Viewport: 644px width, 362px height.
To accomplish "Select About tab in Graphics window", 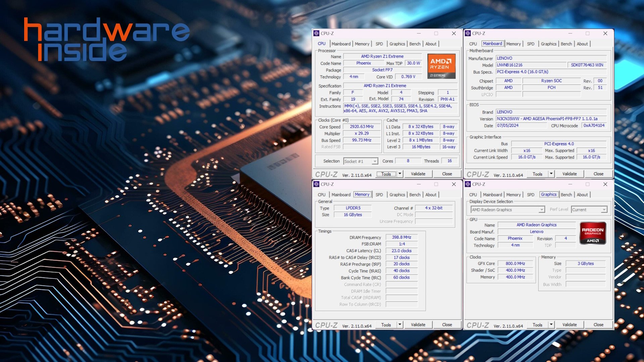I will (x=582, y=194).
